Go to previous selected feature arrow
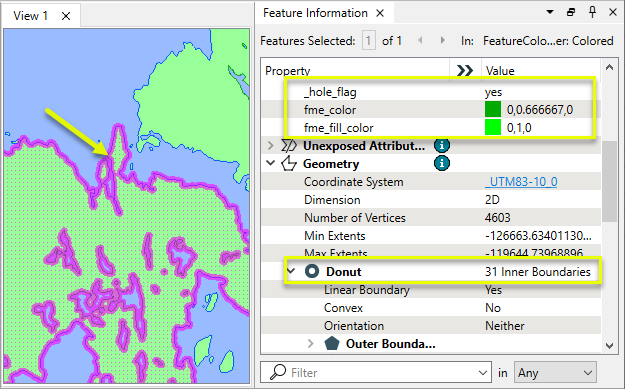The width and height of the screenshot is (625, 389). (420, 40)
